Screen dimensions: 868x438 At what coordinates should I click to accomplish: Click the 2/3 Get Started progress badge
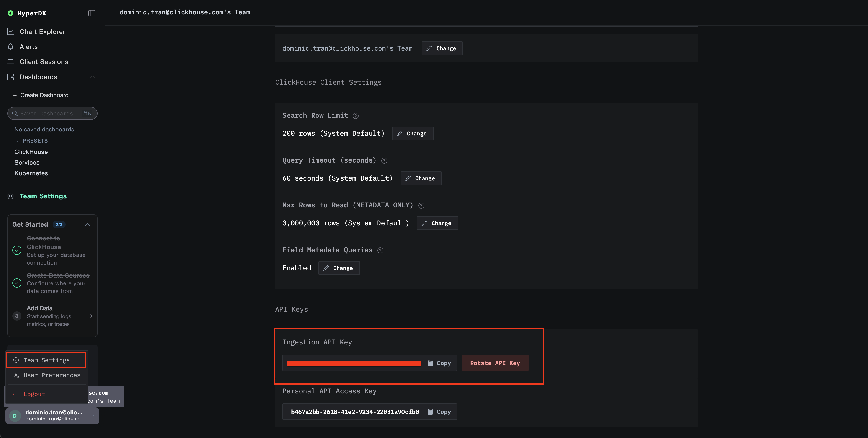(x=59, y=224)
